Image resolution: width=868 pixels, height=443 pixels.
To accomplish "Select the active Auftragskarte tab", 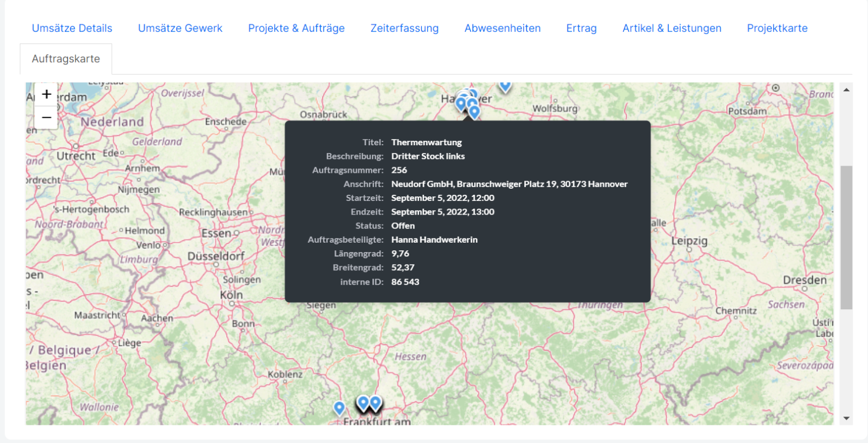I will click(x=66, y=59).
